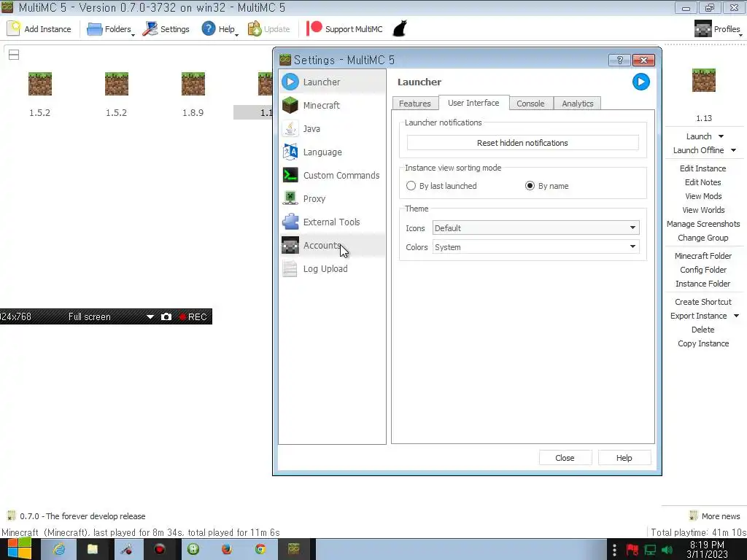Viewport: 747px width, 560px height.
Task: Click Copy Instance in side panel
Action: [x=703, y=344]
